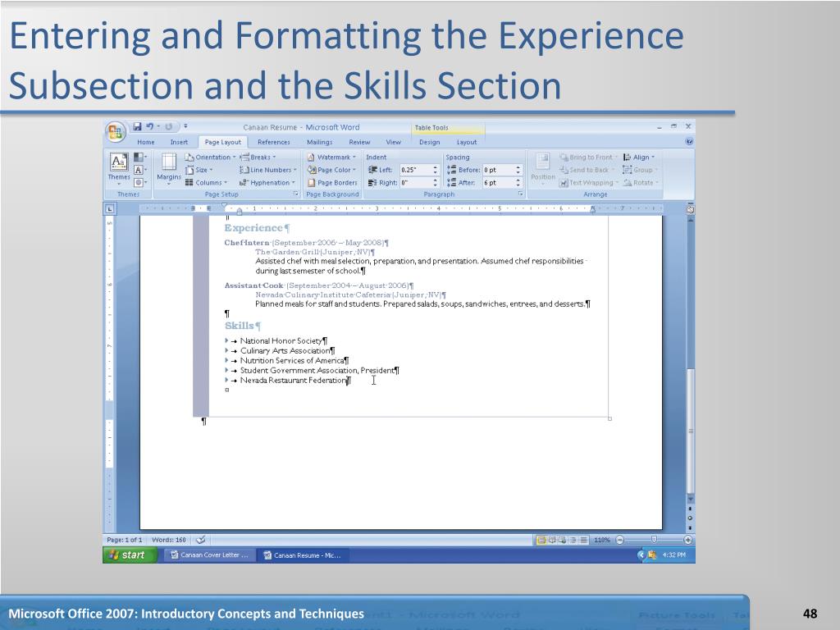Open Table Tools Layout tab
840x630 pixels.
(466, 142)
